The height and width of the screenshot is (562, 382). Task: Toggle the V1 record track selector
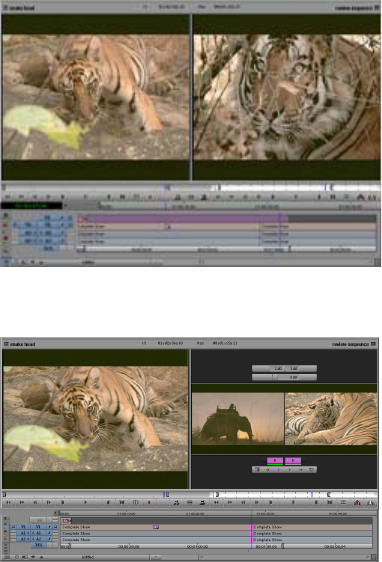coord(38,527)
